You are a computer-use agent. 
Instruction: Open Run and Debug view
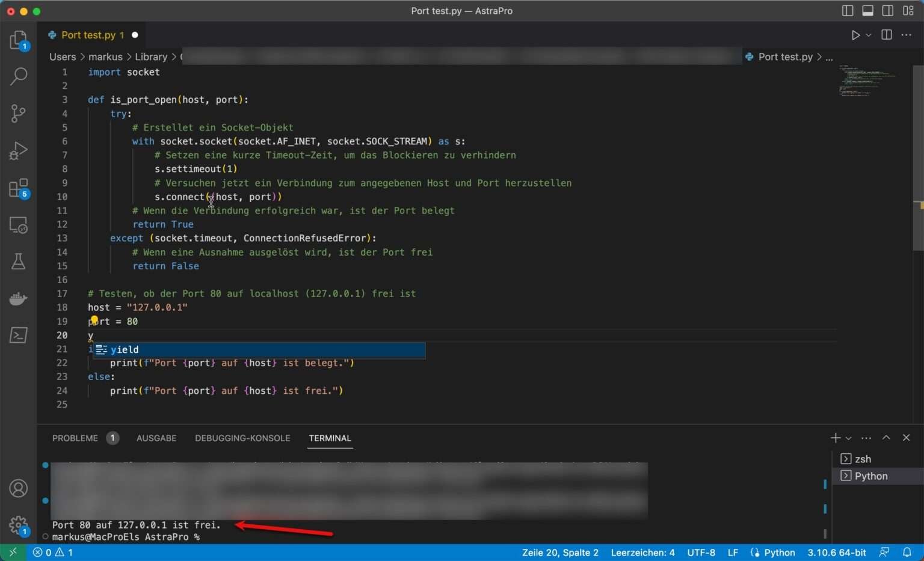18,150
